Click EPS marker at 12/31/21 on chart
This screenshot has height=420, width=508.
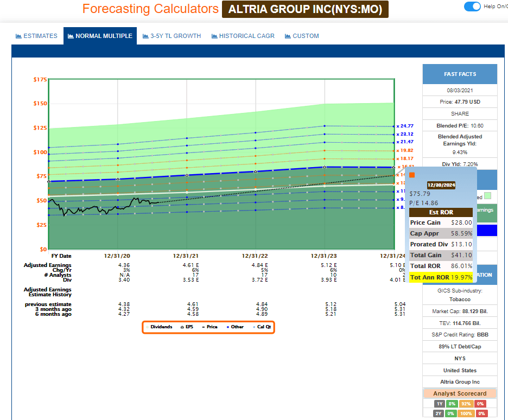(187, 175)
